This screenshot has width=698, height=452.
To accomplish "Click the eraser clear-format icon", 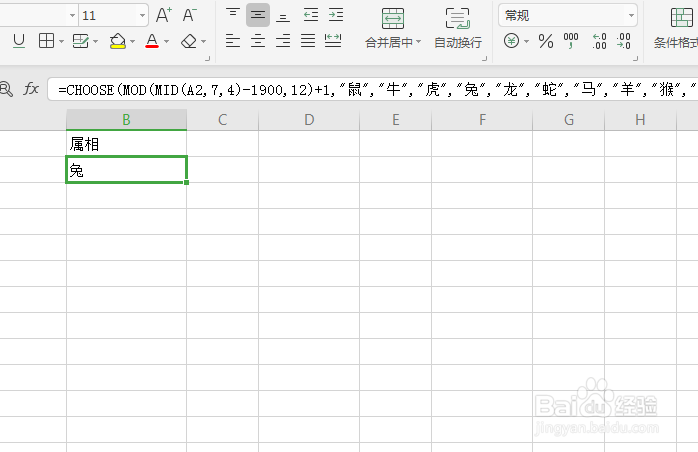I will (x=189, y=41).
